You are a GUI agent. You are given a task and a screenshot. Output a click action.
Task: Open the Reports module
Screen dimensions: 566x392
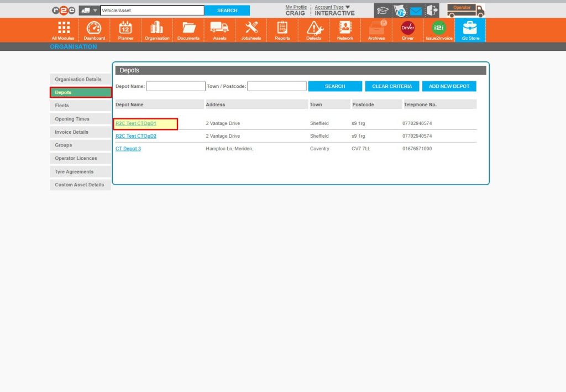(282, 29)
